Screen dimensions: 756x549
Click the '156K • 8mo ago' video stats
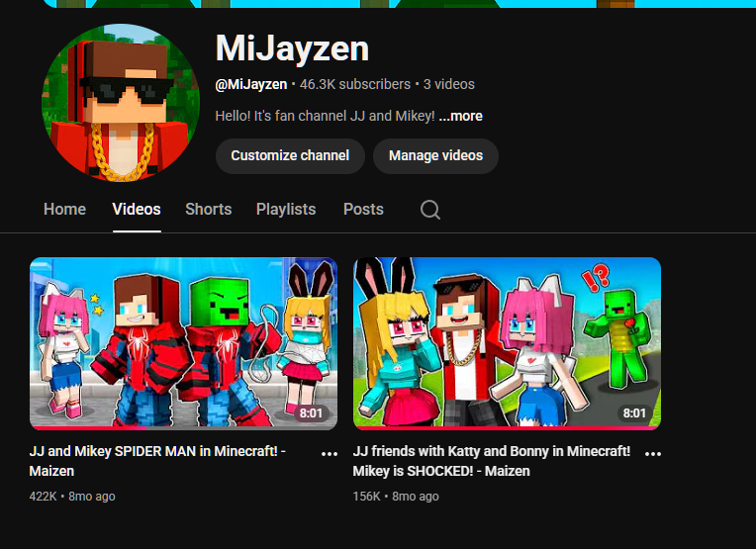point(396,496)
